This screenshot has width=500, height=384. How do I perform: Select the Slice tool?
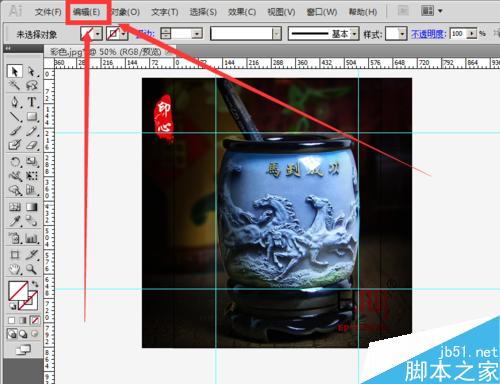[x=32, y=255]
